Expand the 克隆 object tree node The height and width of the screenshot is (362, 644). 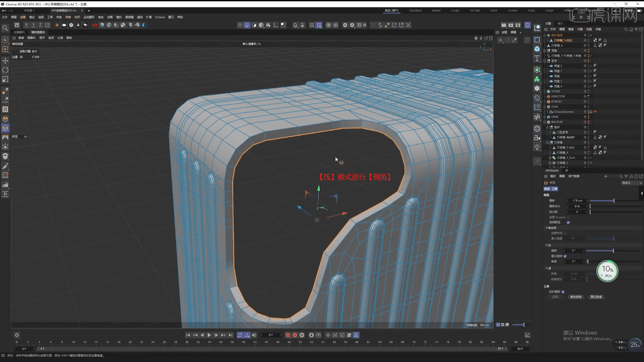coord(545,51)
